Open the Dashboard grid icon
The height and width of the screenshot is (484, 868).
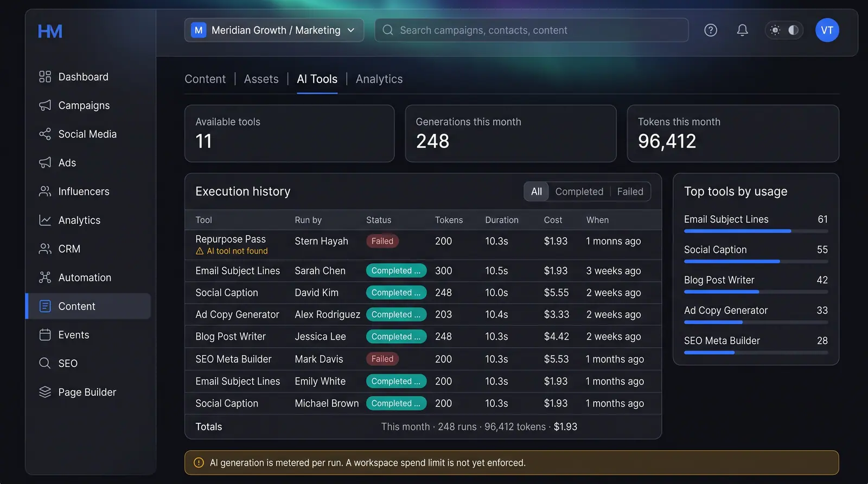coord(45,77)
